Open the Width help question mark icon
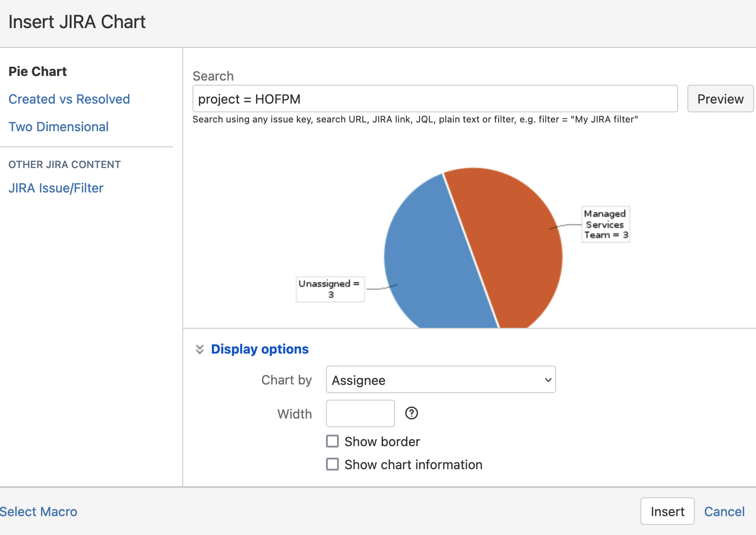 tap(411, 413)
